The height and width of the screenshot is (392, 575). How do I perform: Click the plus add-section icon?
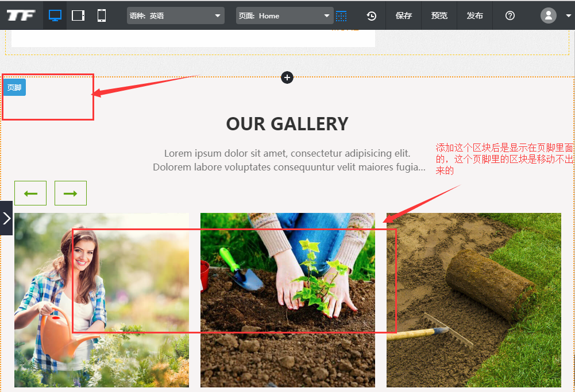pyautogui.click(x=287, y=77)
